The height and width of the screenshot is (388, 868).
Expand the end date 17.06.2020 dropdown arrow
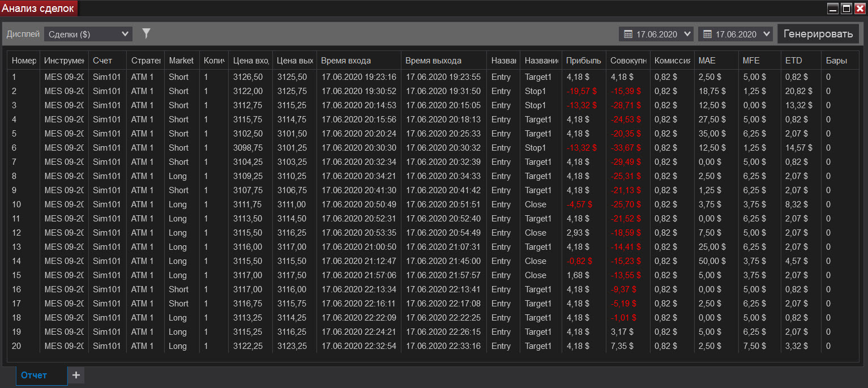click(x=767, y=34)
